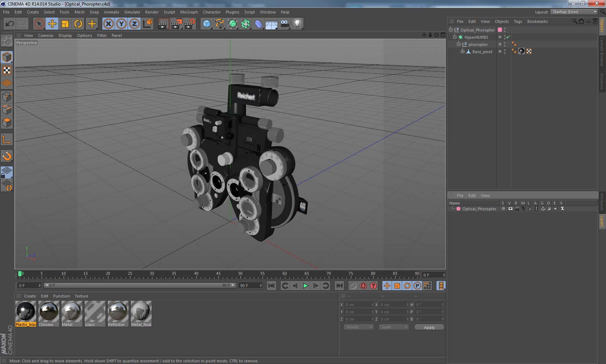
Task: Open the Objects side tab
Action: 602,26
